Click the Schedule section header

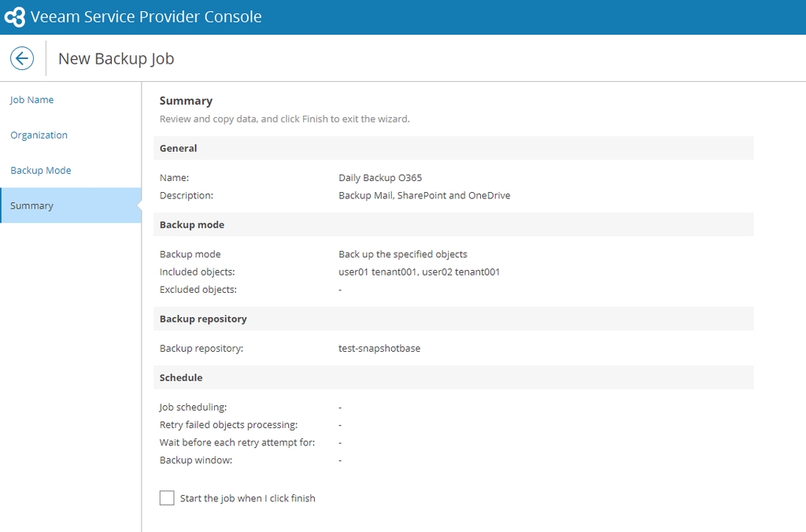[181, 378]
